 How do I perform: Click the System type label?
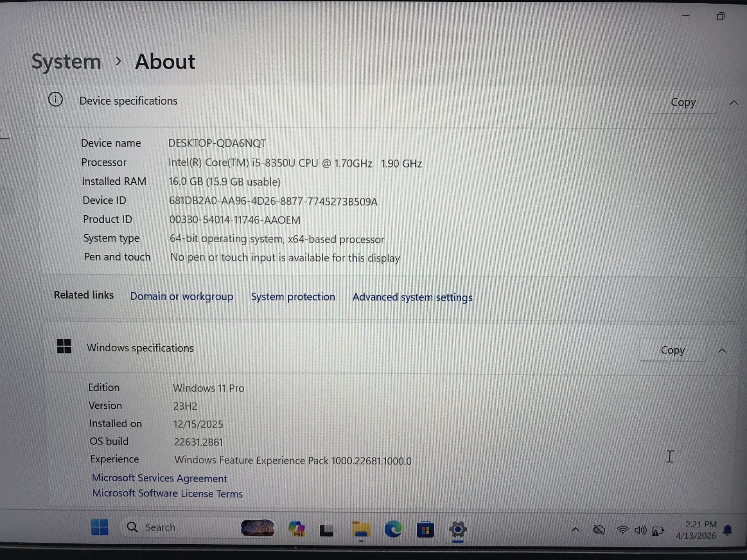pyautogui.click(x=111, y=238)
